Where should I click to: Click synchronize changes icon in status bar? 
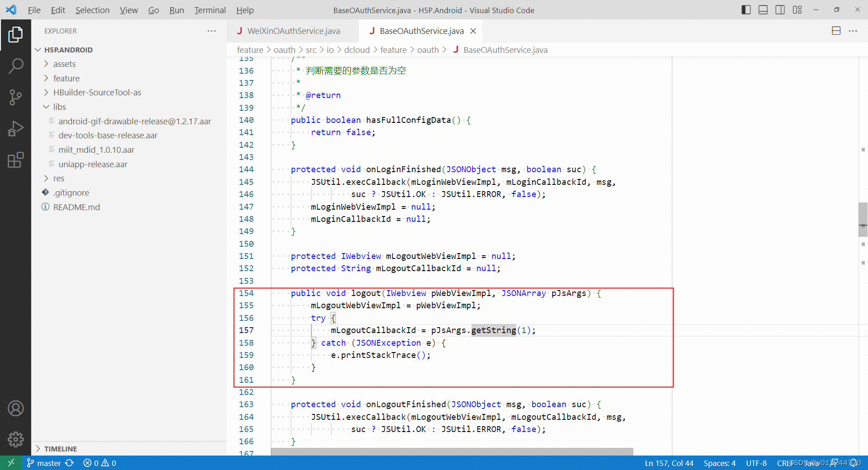tap(69, 463)
